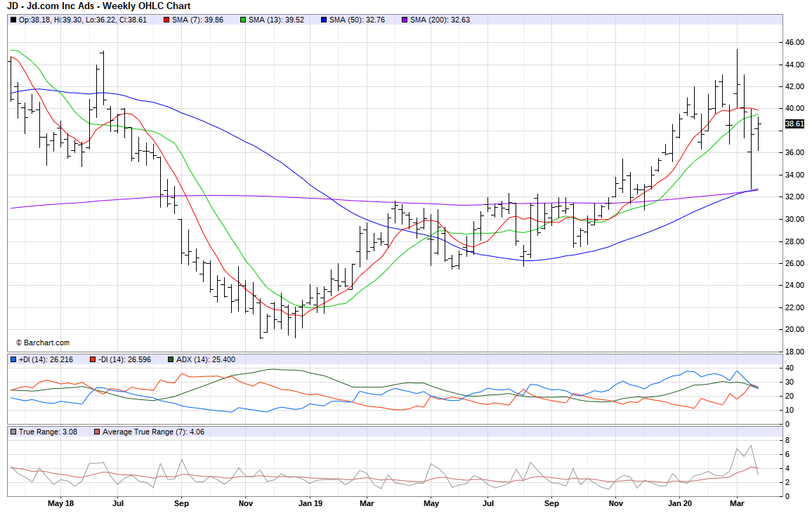Click the 26.00 price axis label
Screen dimensions: 812x525
[795, 263]
